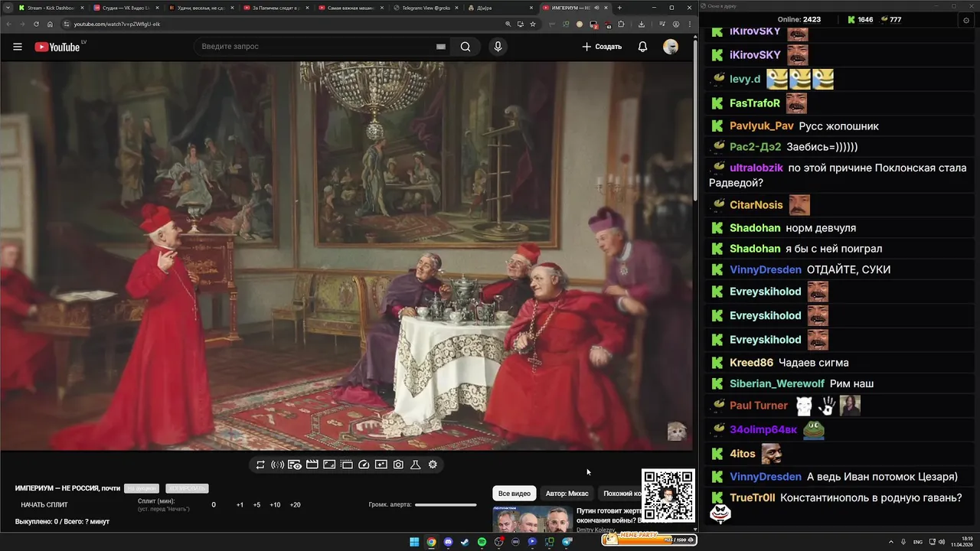The height and width of the screenshot is (551, 980).
Task: Open Spotify from the taskbar
Action: (x=482, y=542)
